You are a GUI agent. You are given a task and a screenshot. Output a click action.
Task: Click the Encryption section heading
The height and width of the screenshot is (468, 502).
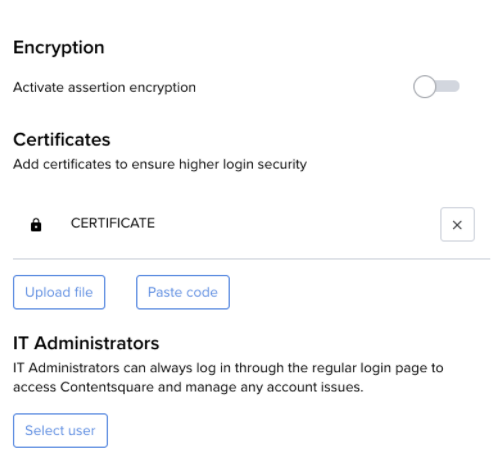[59, 48]
